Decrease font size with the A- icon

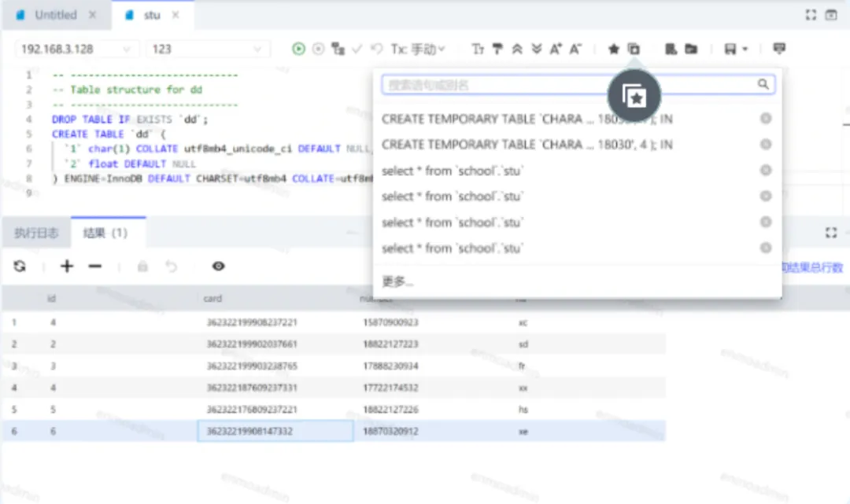(x=575, y=50)
